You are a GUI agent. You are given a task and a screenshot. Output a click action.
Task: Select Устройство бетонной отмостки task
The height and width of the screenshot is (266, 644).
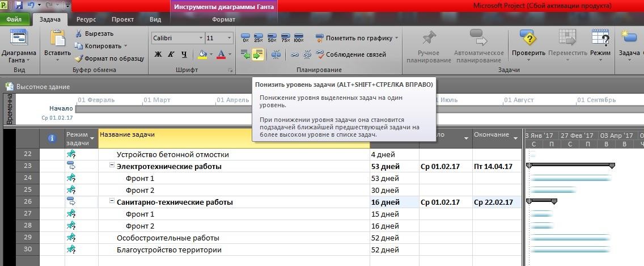point(172,155)
